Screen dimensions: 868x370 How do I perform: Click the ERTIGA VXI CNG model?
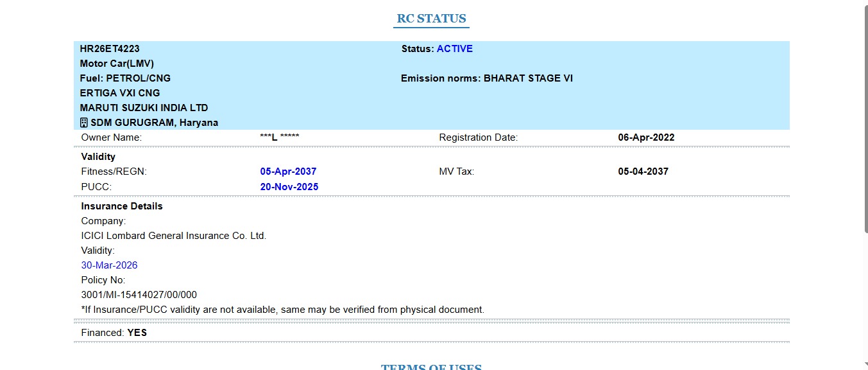(x=120, y=93)
